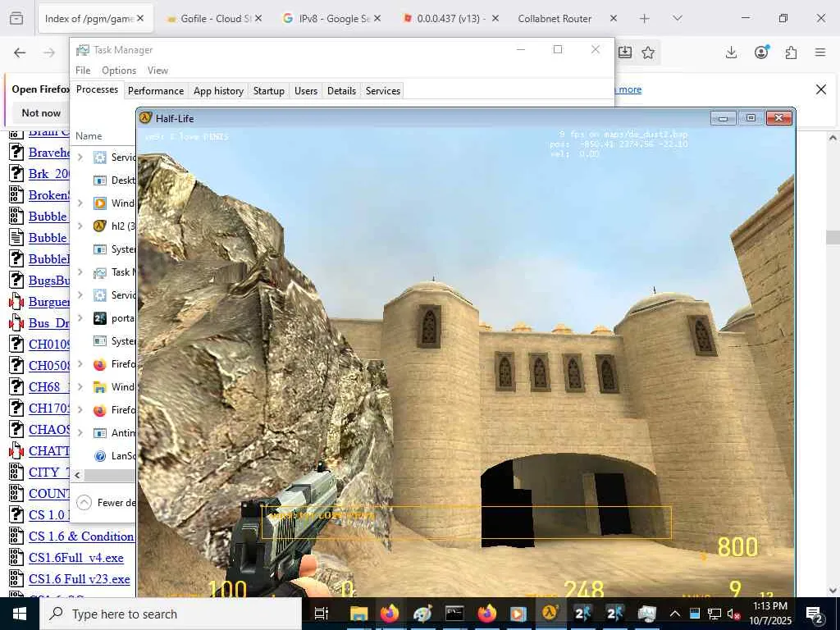Click the hl2 process lambda icon
The width and height of the screenshot is (840, 630).
pyautogui.click(x=99, y=226)
